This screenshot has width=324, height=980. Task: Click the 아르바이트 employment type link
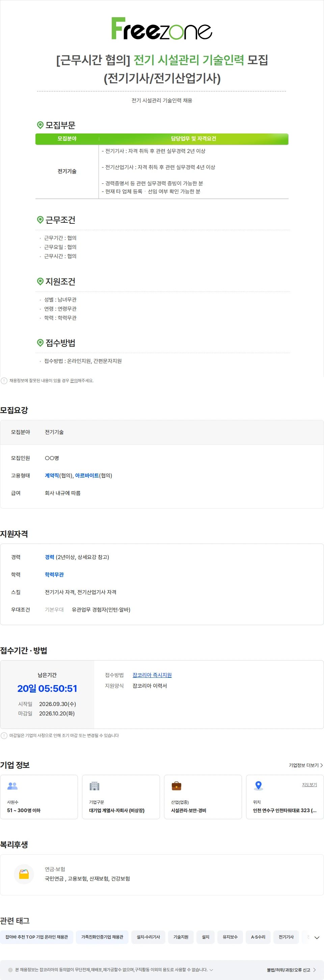(x=87, y=475)
